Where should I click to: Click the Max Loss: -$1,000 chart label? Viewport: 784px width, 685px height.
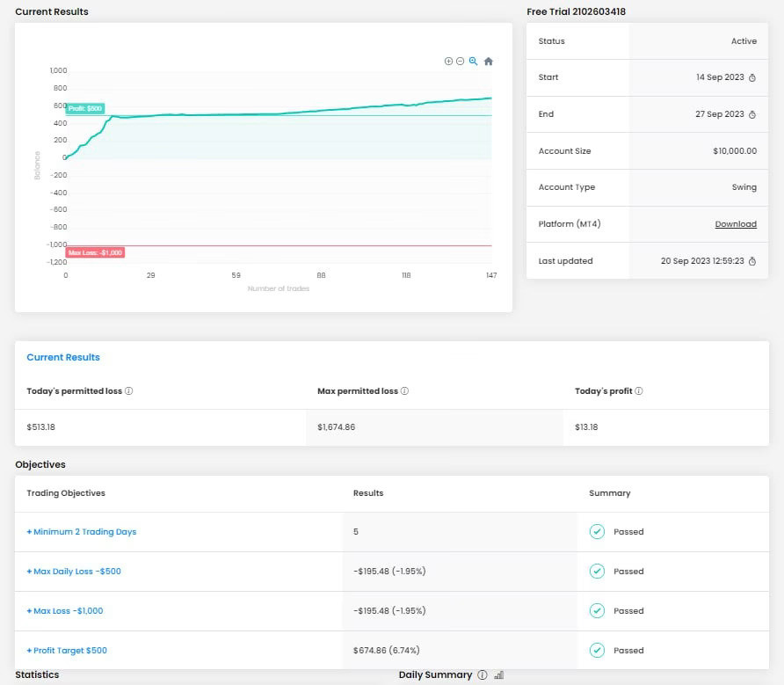coord(95,252)
